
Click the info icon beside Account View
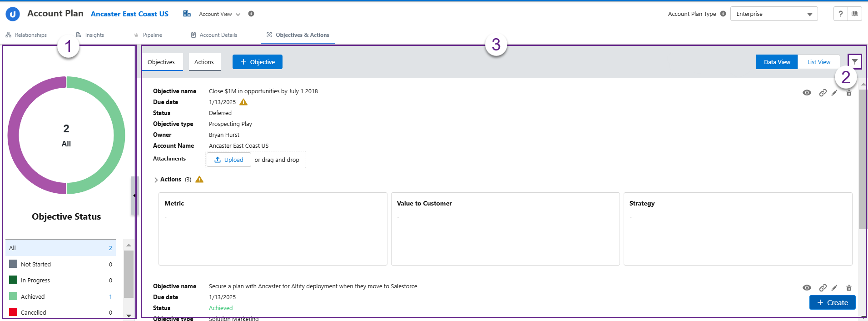coord(251,14)
